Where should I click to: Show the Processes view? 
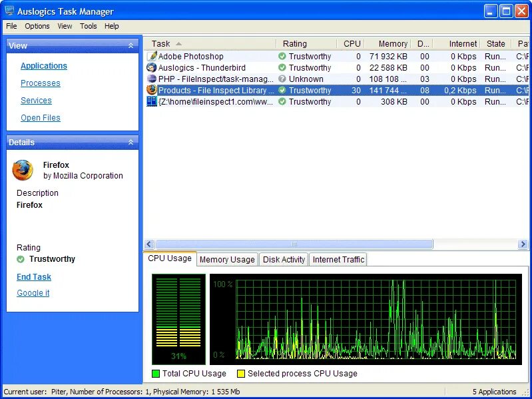(41, 83)
